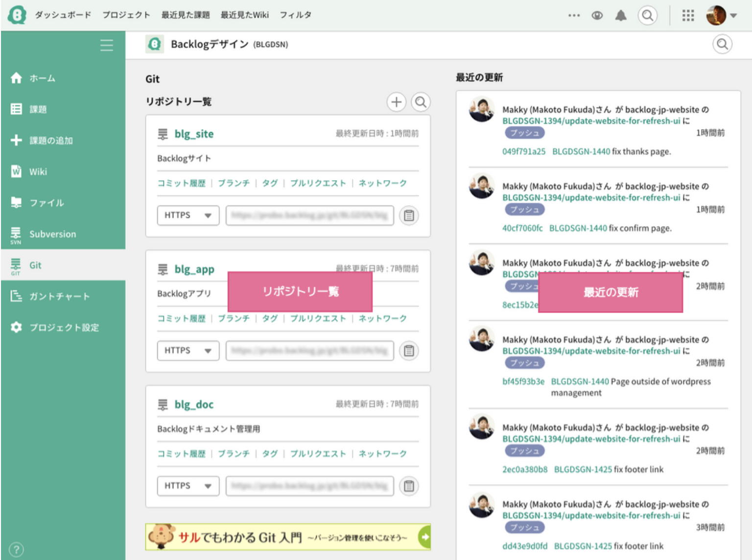The width and height of the screenshot is (752, 560).
Task: Open the blg_site repository
Action: tap(194, 134)
